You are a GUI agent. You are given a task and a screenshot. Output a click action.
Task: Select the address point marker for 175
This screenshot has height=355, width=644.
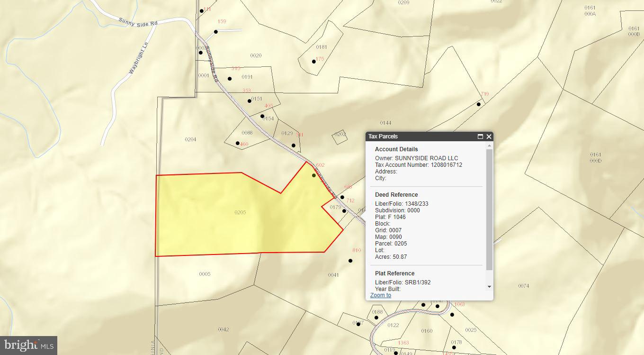pyautogui.click(x=313, y=62)
